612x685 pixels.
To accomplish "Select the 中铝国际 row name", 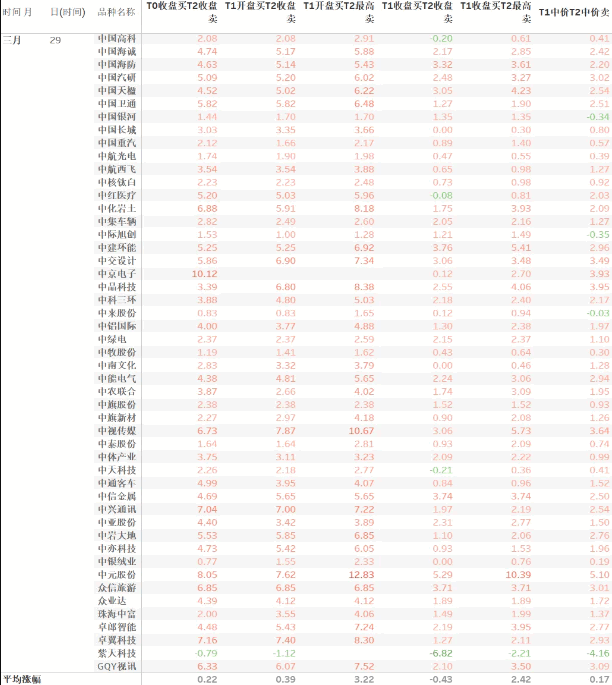I will (x=117, y=326).
